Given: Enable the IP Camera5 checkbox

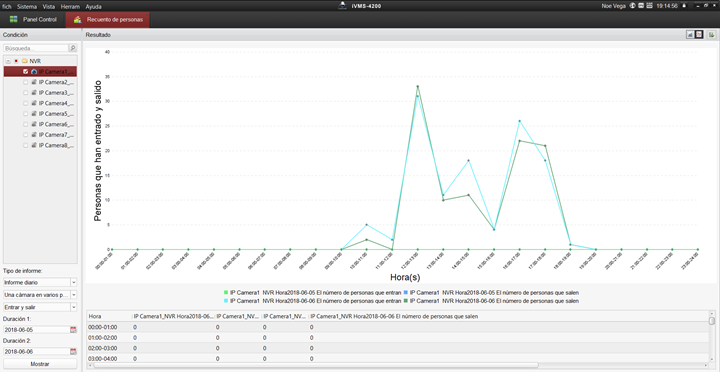Looking at the screenshot, I should (26, 113).
